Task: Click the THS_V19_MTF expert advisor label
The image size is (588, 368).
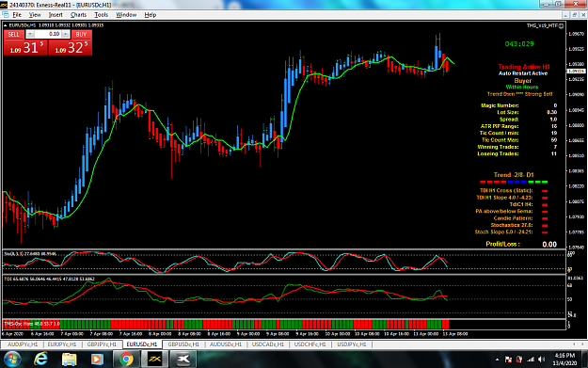Action: tap(545, 25)
